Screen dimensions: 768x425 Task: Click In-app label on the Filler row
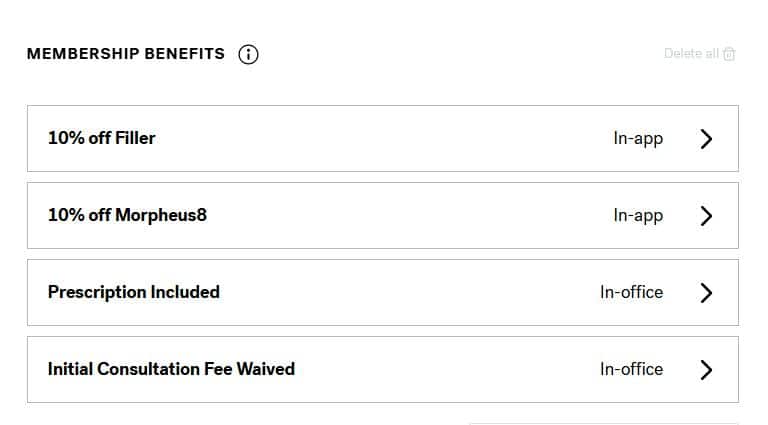[638, 139]
